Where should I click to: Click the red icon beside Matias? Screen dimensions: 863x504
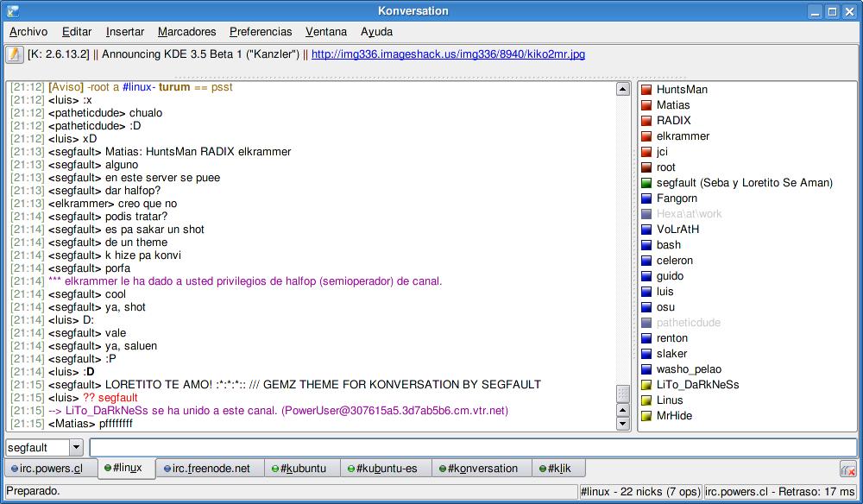(x=646, y=105)
